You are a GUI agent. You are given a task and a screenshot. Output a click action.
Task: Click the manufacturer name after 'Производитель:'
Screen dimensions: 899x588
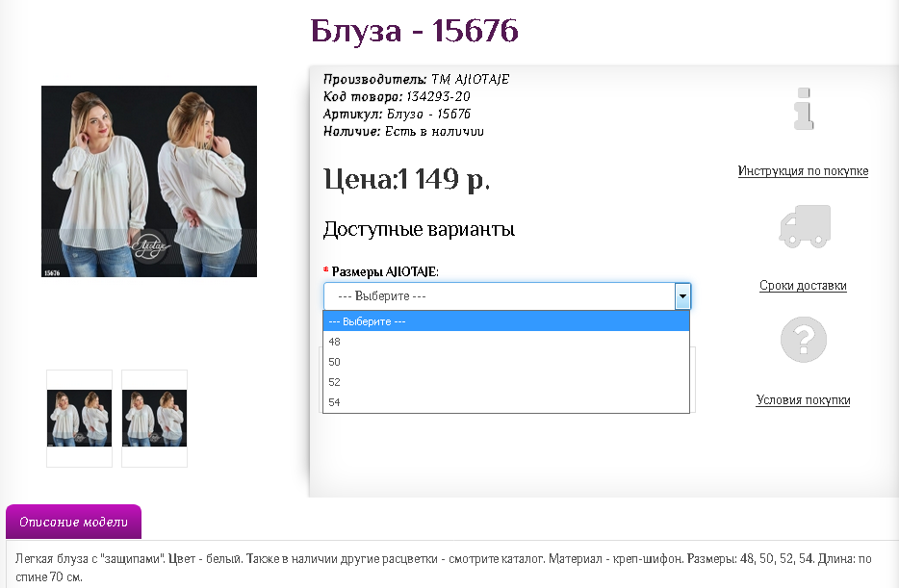point(470,80)
